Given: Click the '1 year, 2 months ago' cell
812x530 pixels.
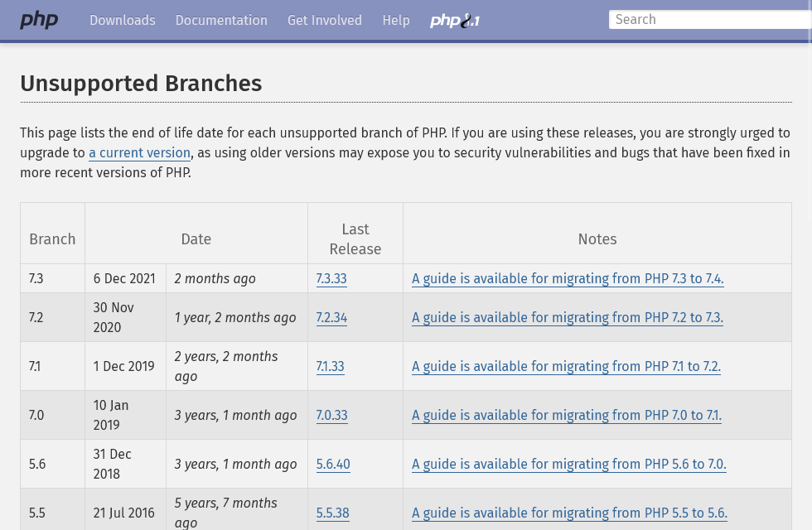Looking at the screenshot, I should click(x=237, y=317).
